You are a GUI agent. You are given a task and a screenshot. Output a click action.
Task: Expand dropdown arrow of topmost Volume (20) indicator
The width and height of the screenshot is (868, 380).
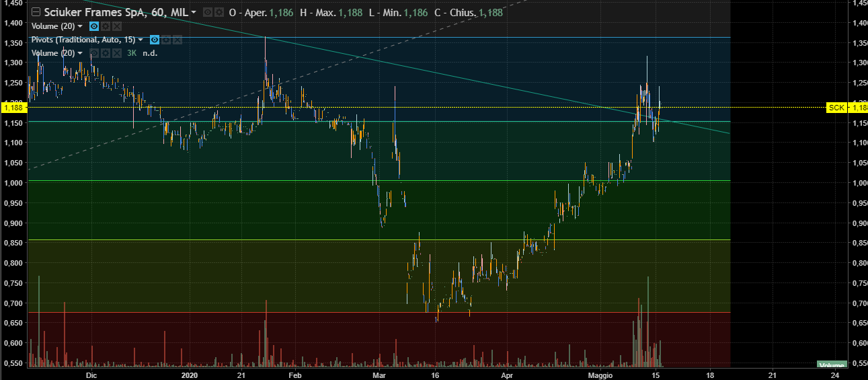point(81,26)
